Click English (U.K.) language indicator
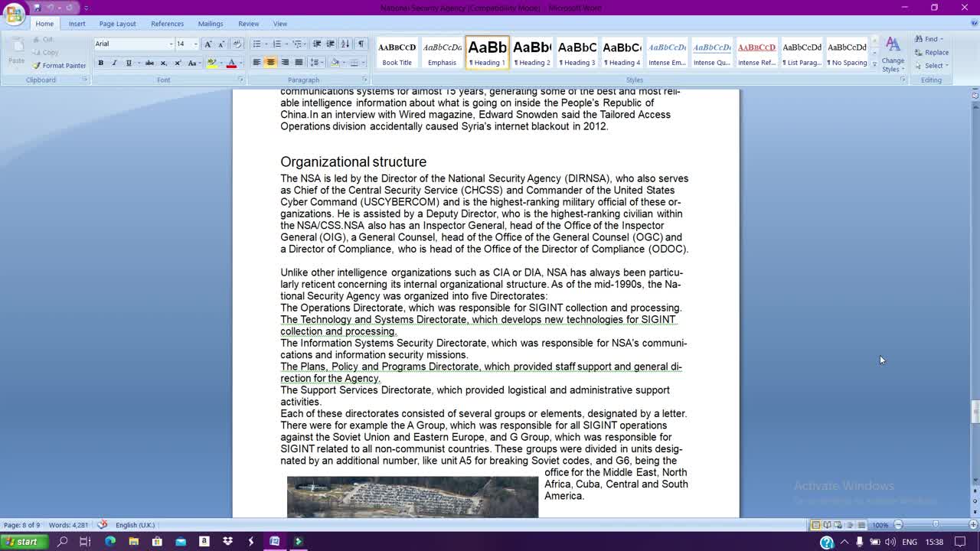Viewport: 980px width, 551px height. coord(135,525)
